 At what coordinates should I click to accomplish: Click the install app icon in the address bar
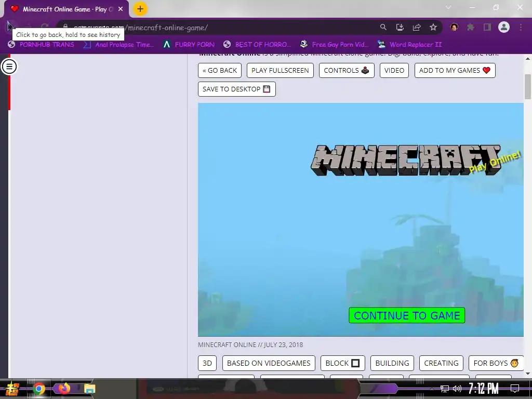tap(400, 27)
